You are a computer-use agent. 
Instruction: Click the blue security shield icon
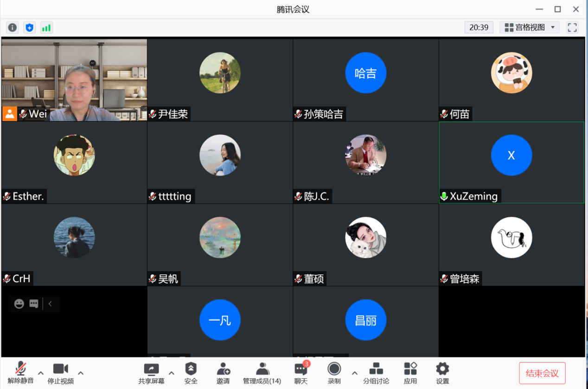point(30,27)
